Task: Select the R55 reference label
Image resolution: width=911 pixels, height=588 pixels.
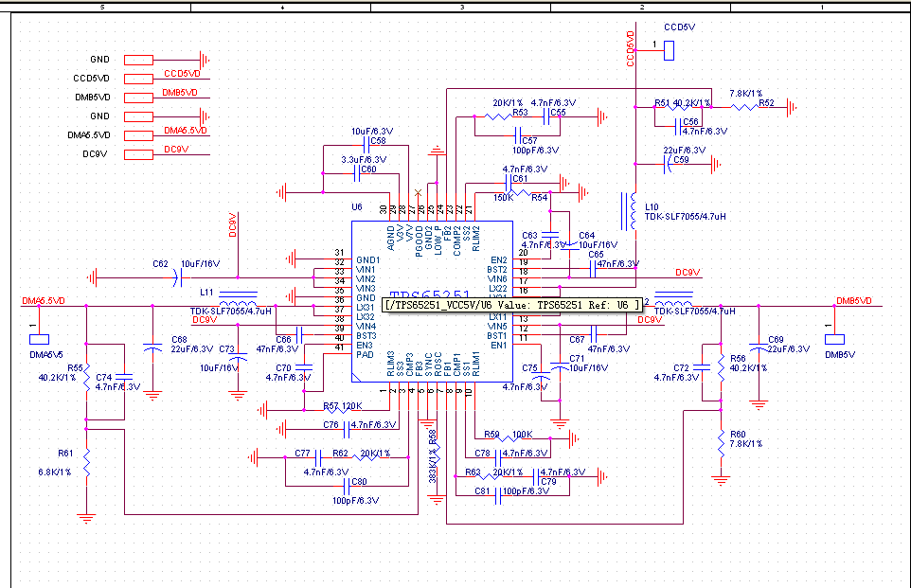Action: click(x=75, y=367)
